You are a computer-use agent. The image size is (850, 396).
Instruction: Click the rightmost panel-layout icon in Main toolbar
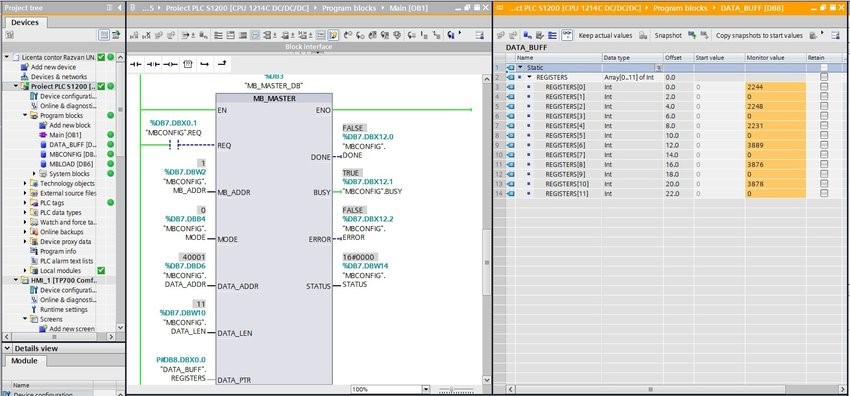(x=479, y=35)
